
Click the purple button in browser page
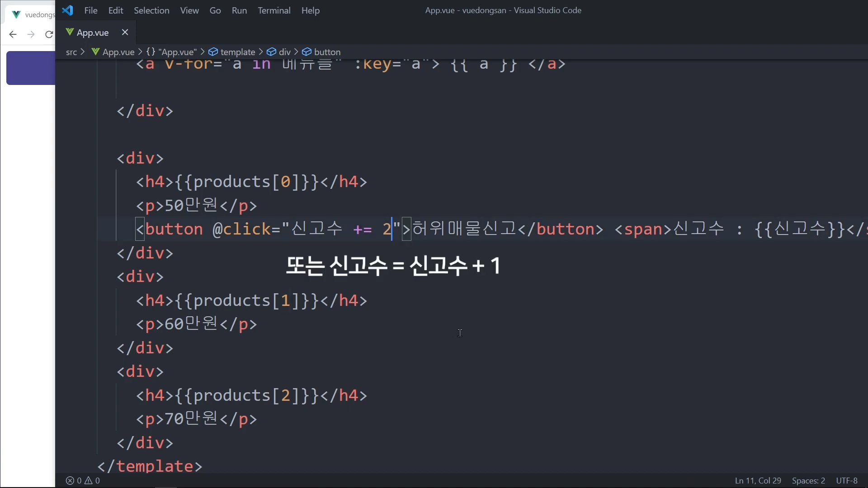point(31,68)
